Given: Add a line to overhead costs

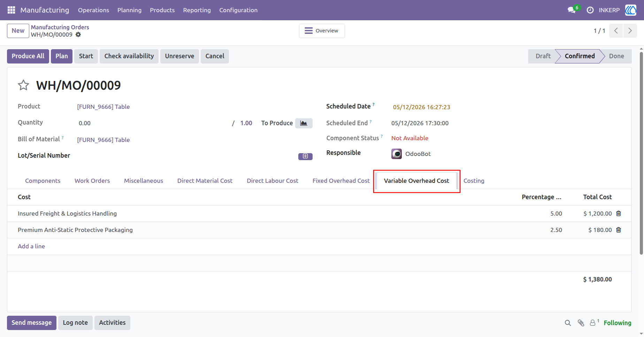Looking at the screenshot, I should pyautogui.click(x=31, y=246).
